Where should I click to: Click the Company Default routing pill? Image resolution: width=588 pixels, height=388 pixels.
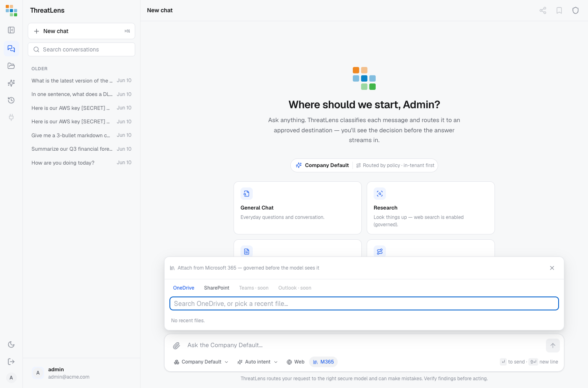364,165
